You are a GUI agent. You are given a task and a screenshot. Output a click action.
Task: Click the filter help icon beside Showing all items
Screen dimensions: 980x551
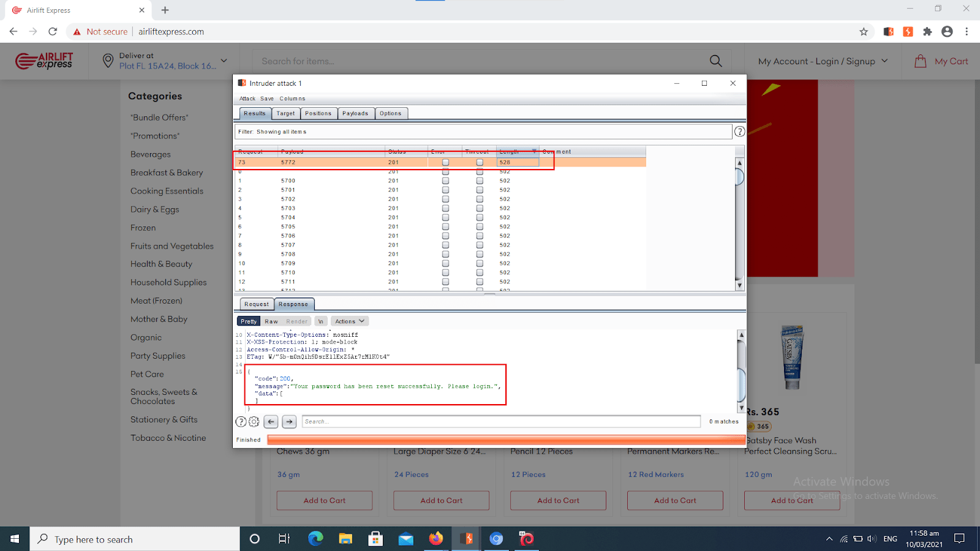pos(739,131)
